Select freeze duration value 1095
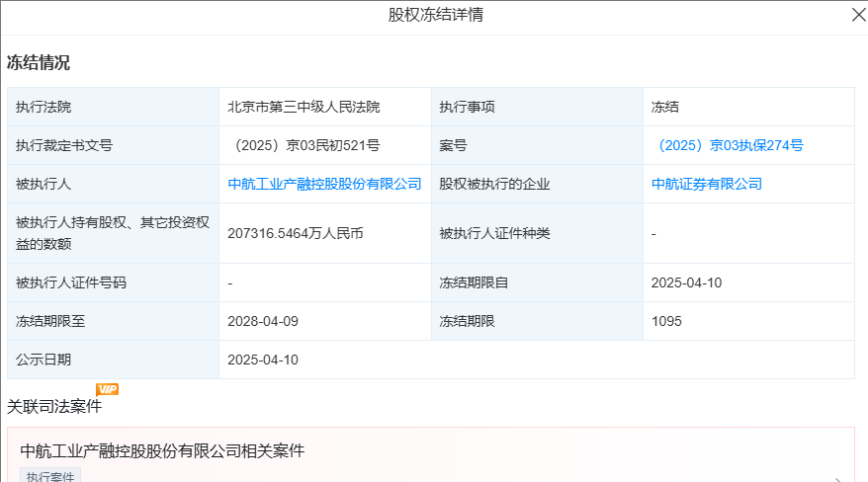This screenshot has width=868, height=482. (x=666, y=321)
